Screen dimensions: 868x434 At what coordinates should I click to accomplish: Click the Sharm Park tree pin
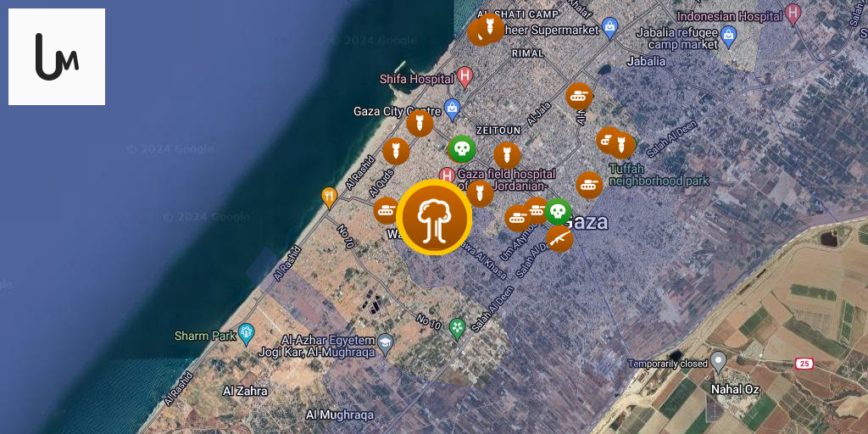tap(246, 334)
